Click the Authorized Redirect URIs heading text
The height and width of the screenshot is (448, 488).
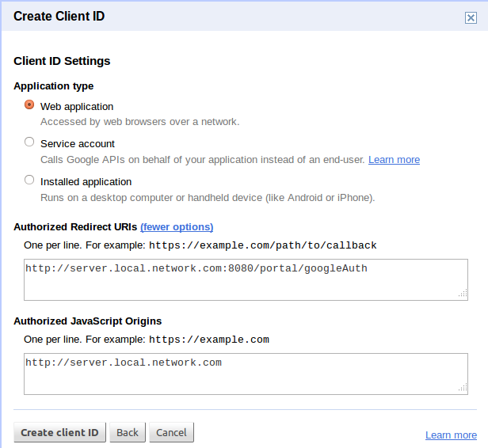coord(75,227)
